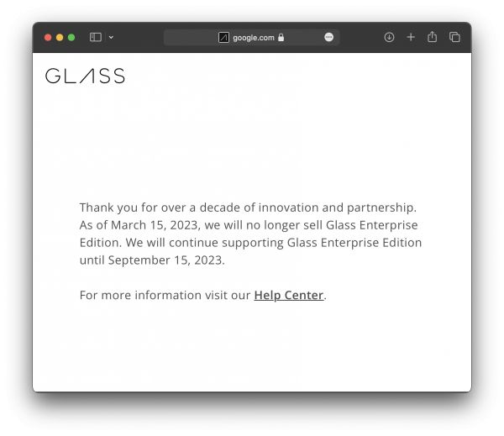
Task: Show the Downloads list
Action: (389, 37)
